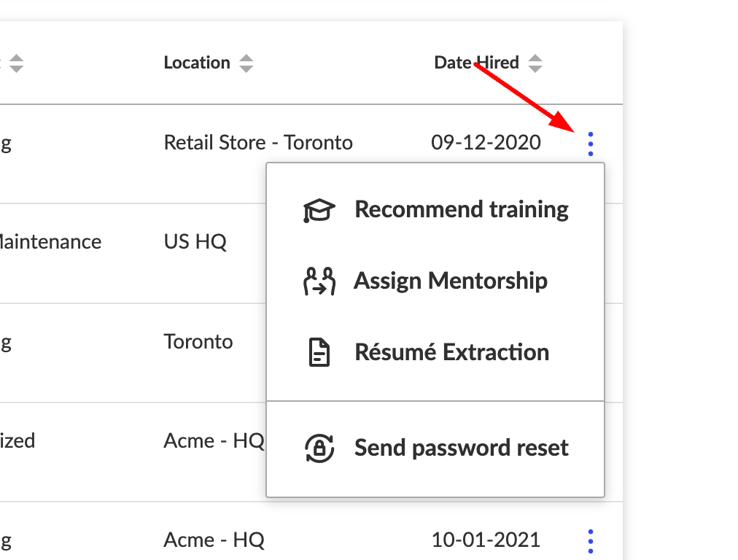Image resolution: width=738 pixels, height=560 pixels.
Task: Click the US HQ location cell
Action: (195, 242)
